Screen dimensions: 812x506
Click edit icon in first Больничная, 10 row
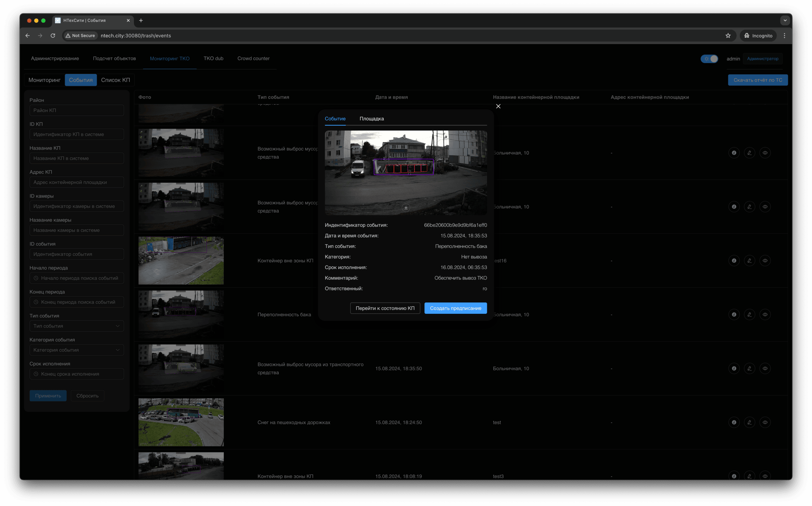click(749, 153)
